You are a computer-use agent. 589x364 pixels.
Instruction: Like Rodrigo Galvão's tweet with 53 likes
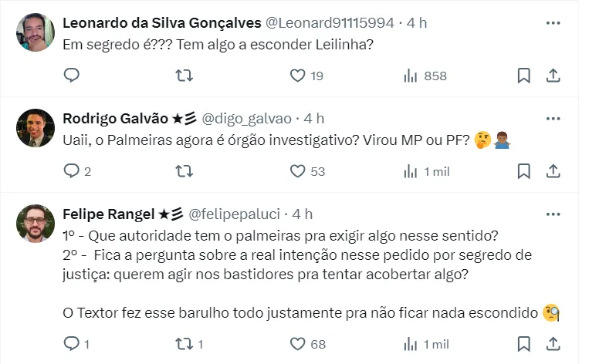click(x=298, y=171)
